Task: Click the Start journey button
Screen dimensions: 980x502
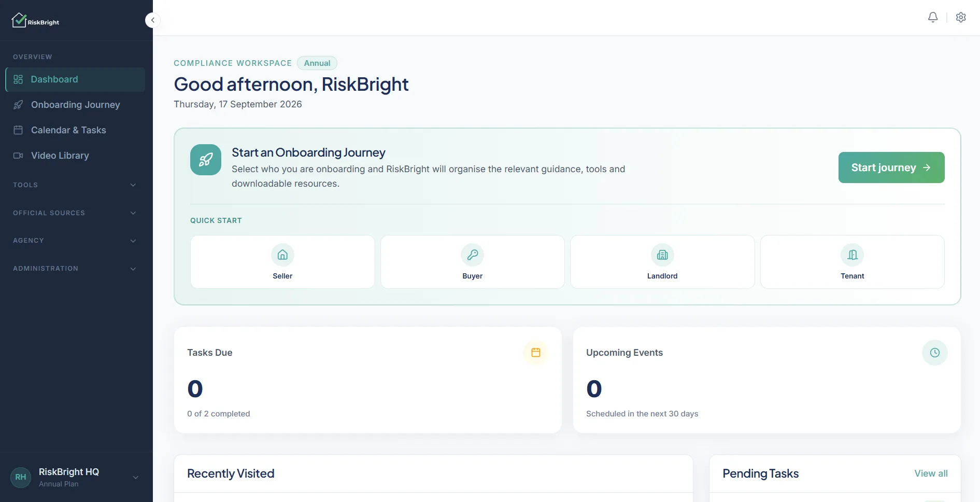Action: coord(891,168)
